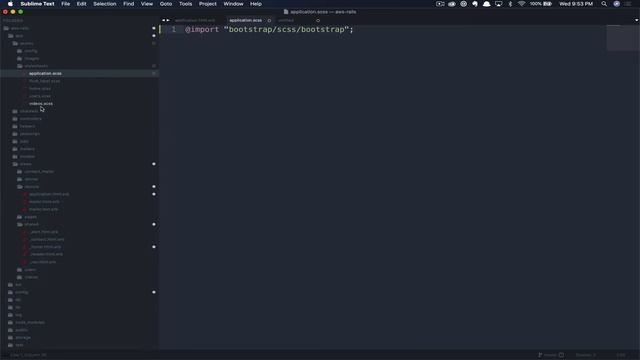Place cursor in the @import code line
Viewport: 640px width, 360px height.
point(269,29)
